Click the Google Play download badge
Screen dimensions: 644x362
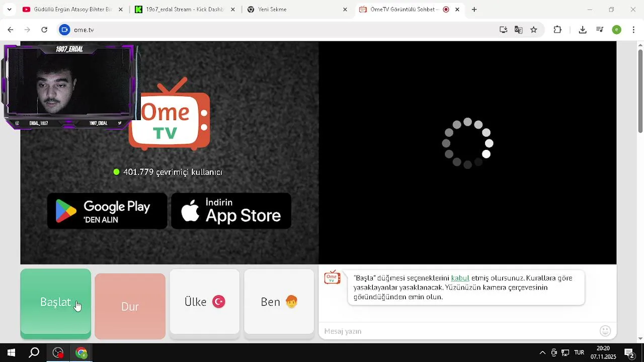coord(107,211)
